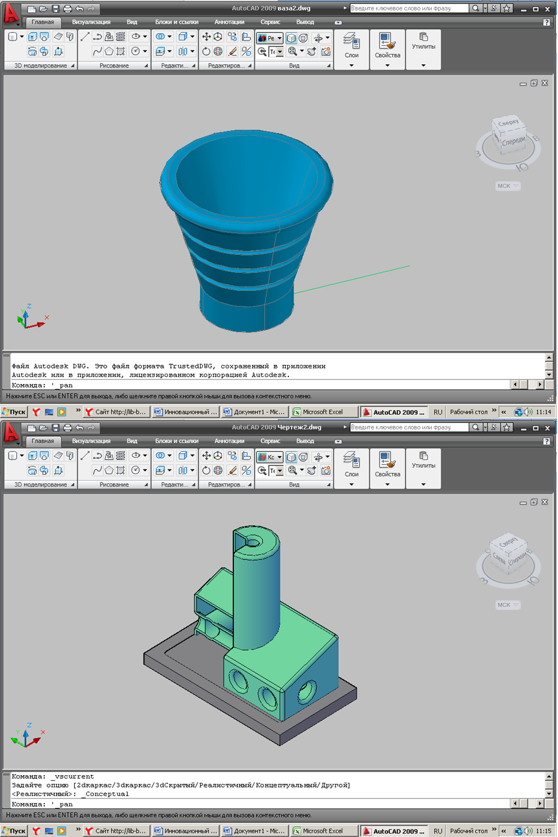Image resolution: width=558 pixels, height=837 pixels.
Task: Expand МСК dropdown in ваза2.dwg viewport
Action: pos(508,186)
